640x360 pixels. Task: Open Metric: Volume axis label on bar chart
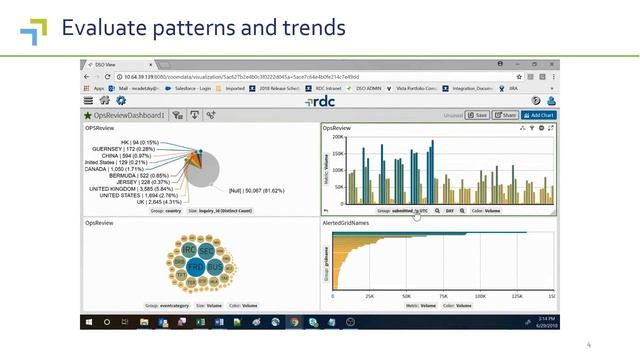(326, 169)
